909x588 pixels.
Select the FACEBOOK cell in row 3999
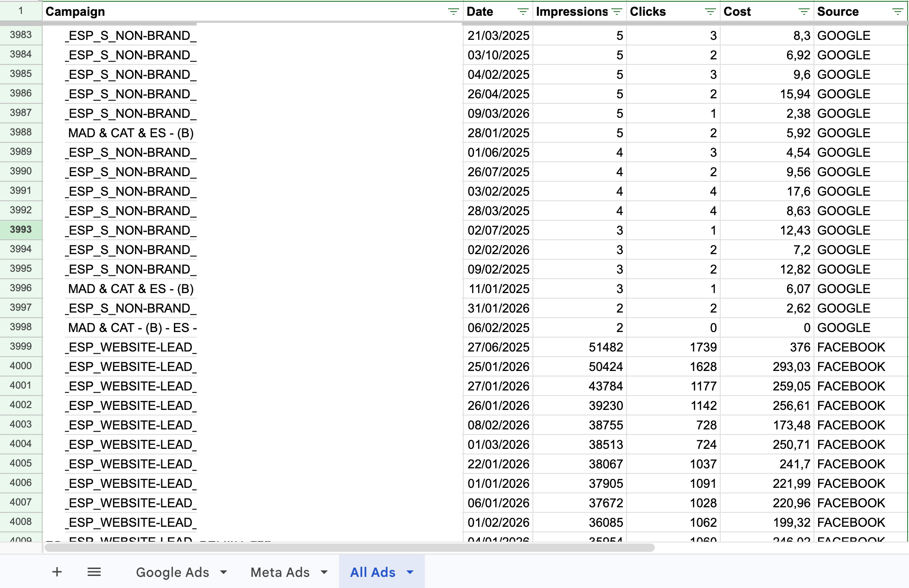pos(860,347)
